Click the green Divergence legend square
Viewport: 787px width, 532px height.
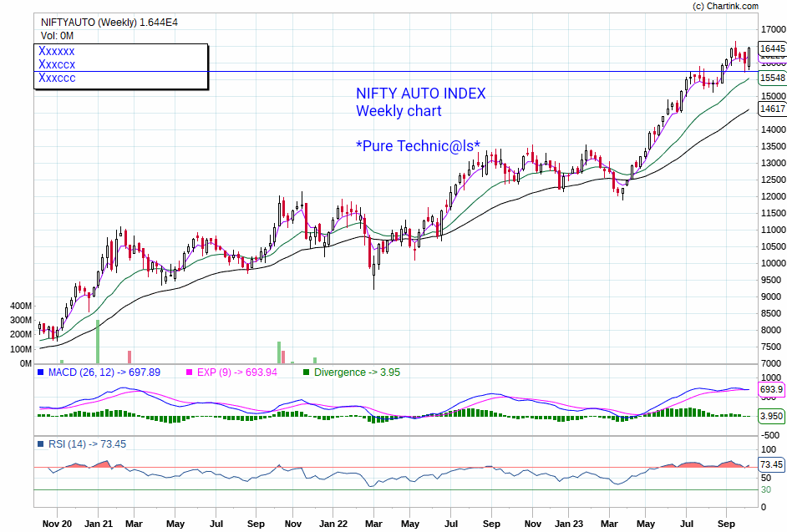tap(306, 372)
